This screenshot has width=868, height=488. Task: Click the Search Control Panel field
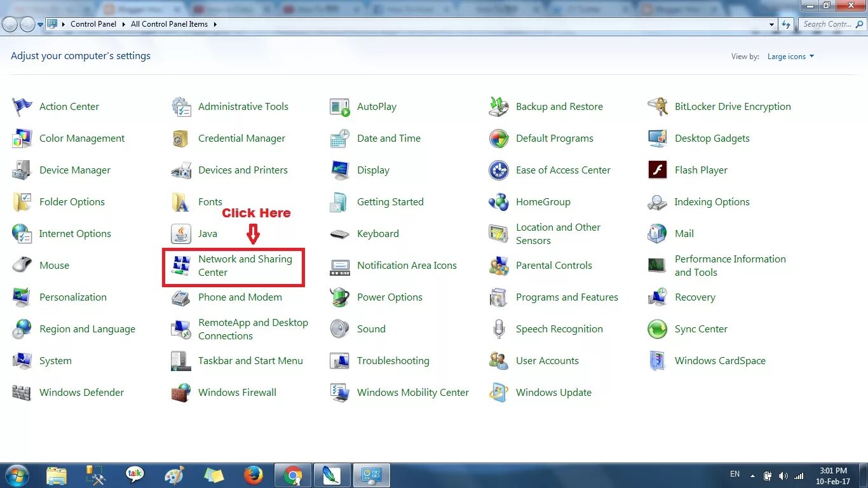point(832,24)
